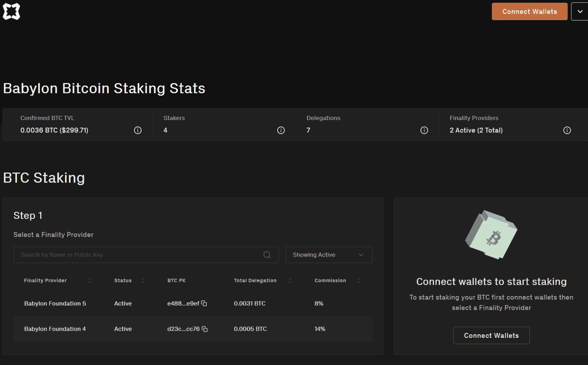
Task: Select Babylon Foundation 5 provider
Action: click(x=193, y=303)
